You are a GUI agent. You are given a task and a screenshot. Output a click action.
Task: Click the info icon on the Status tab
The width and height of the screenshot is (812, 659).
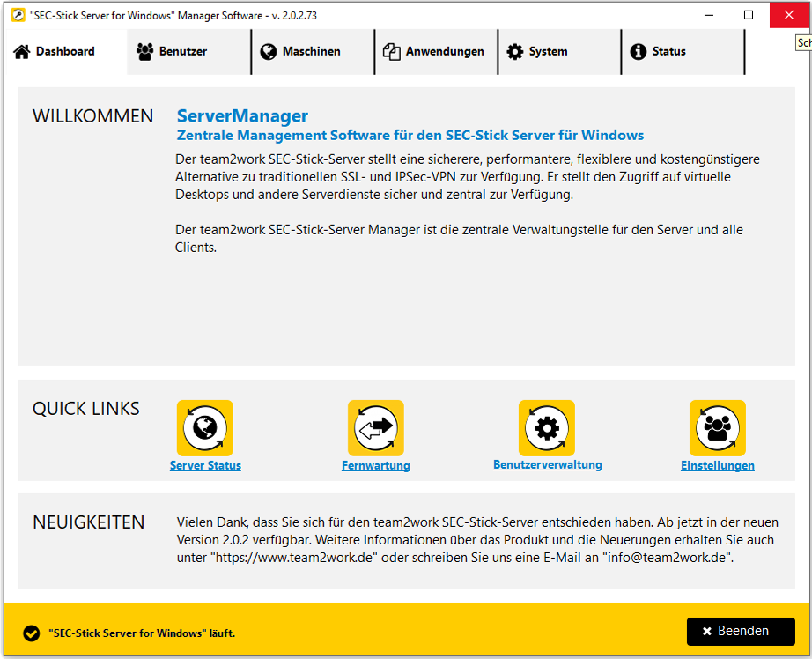639,52
